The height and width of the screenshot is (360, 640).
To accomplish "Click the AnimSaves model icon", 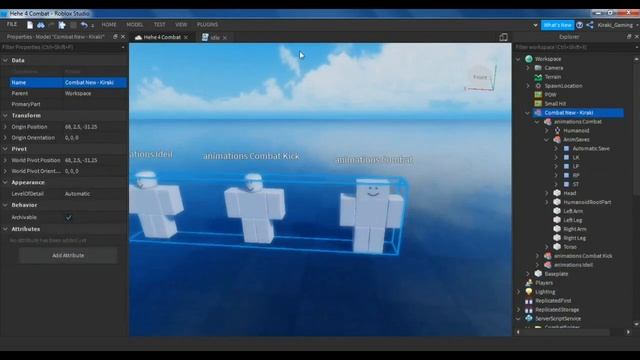I will [557, 140].
